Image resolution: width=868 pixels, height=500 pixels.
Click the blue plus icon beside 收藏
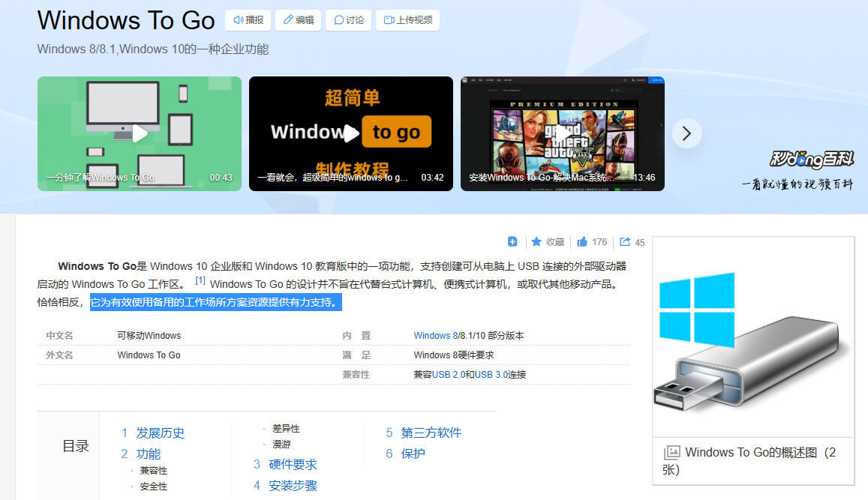[512, 241]
